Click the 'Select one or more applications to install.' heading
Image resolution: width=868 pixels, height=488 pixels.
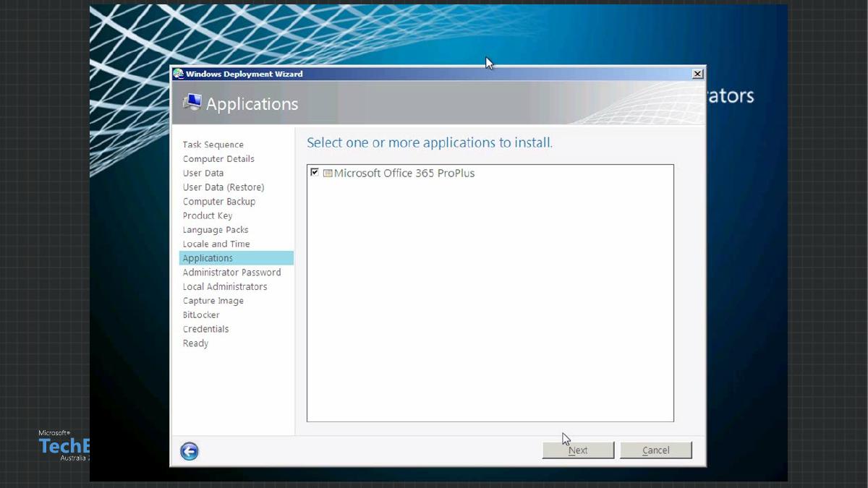[x=430, y=142]
